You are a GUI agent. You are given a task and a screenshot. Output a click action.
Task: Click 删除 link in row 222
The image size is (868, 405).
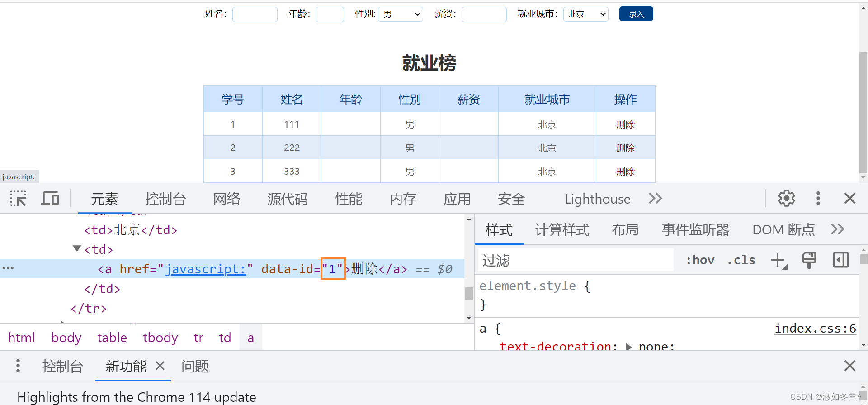(x=625, y=148)
